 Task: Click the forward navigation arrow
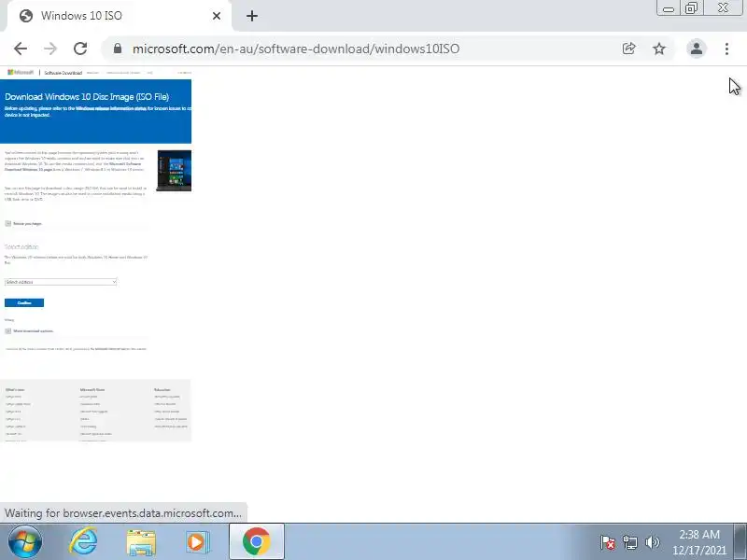50,49
